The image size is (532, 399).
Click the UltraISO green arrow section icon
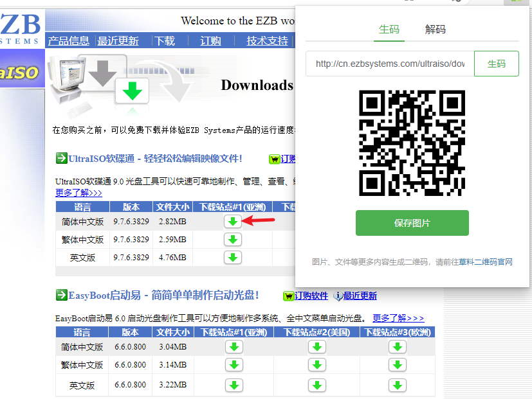pyautogui.click(x=61, y=158)
